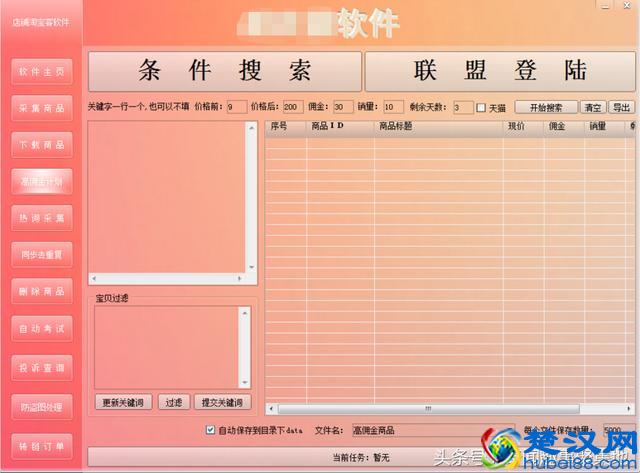Click keyword area scrollbar up arrow
Image resolution: width=640 pixels, height=473 pixels.
(x=252, y=128)
